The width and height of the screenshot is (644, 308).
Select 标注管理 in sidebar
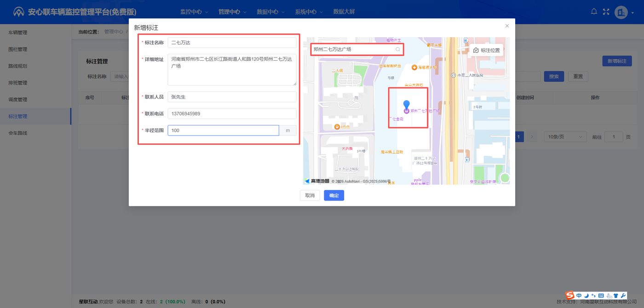pyautogui.click(x=36, y=116)
